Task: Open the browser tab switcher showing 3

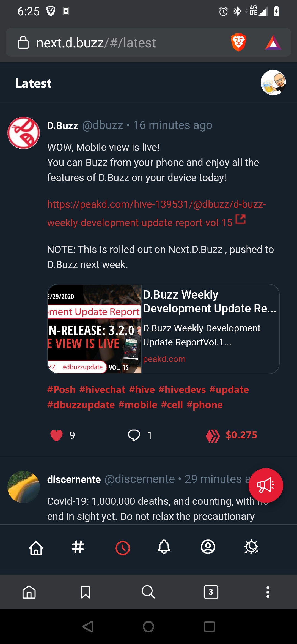Action: click(211, 592)
